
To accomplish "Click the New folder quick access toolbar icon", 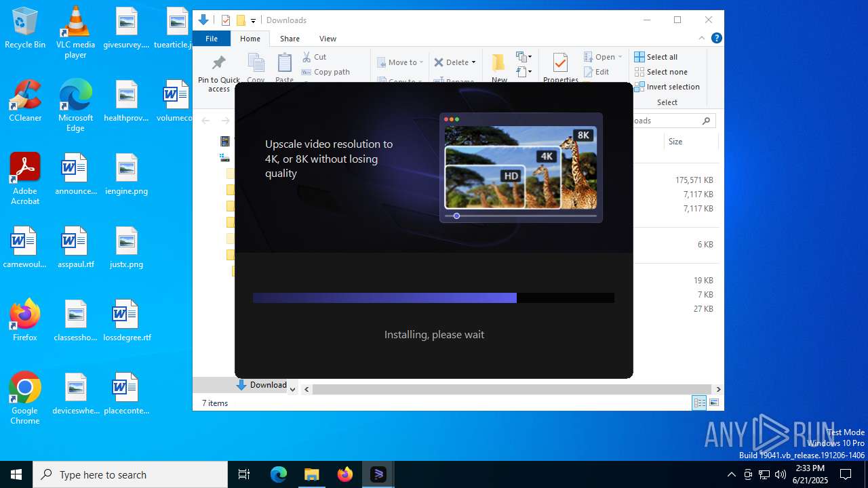I will pos(241,20).
